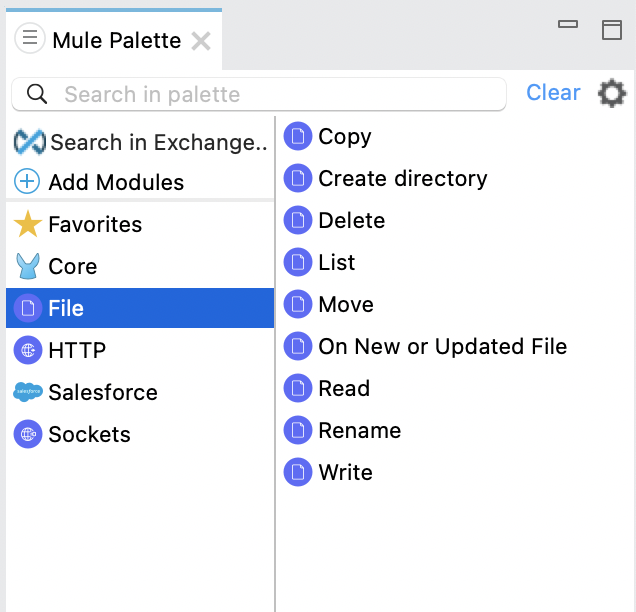Click the Rename operation icon
Viewport: 636px width, 612px height.
pyautogui.click(x=298, y=430)
